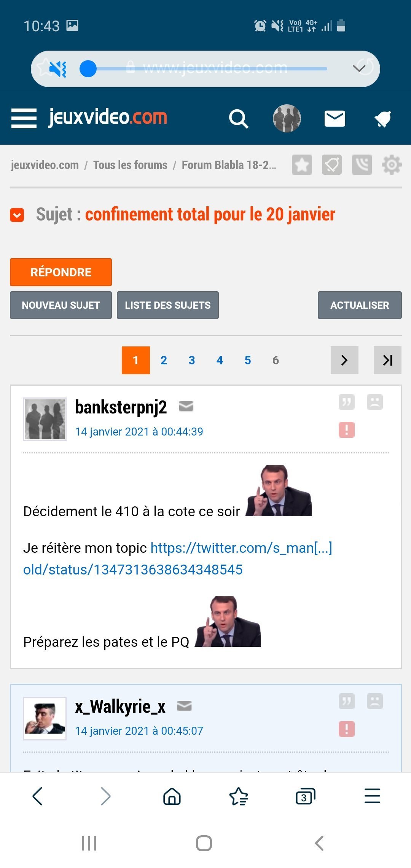
Task: Go to next page arrow
Action: click(344, 360)
